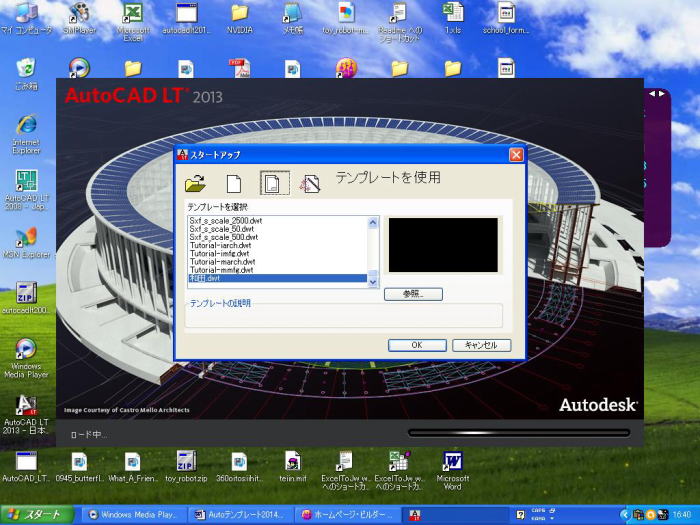Open toy_robot-m desktop file
This screenshot has width=700, height=525.
tap(346, 18)
